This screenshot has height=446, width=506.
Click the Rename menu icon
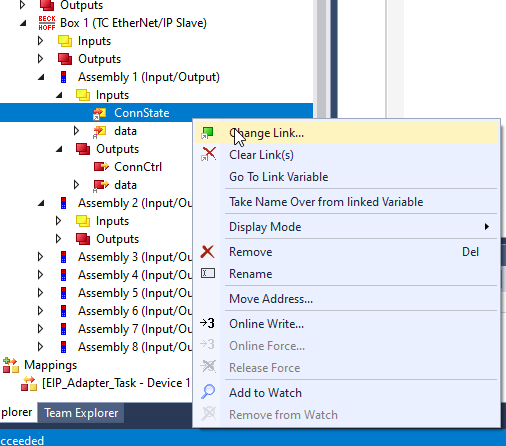(x=208, y=274)
